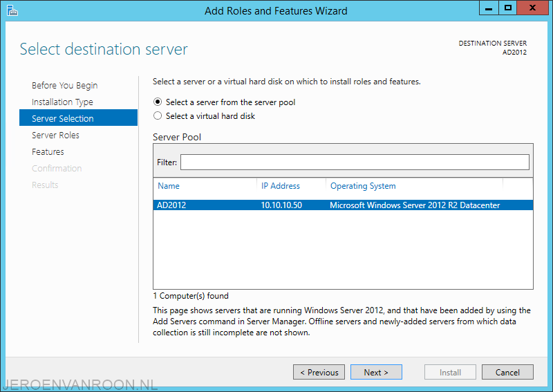Screen dimensions: 553x392
Task: Select the AD2012 server row
Action: pyautogui.click(x=343, y=205)
